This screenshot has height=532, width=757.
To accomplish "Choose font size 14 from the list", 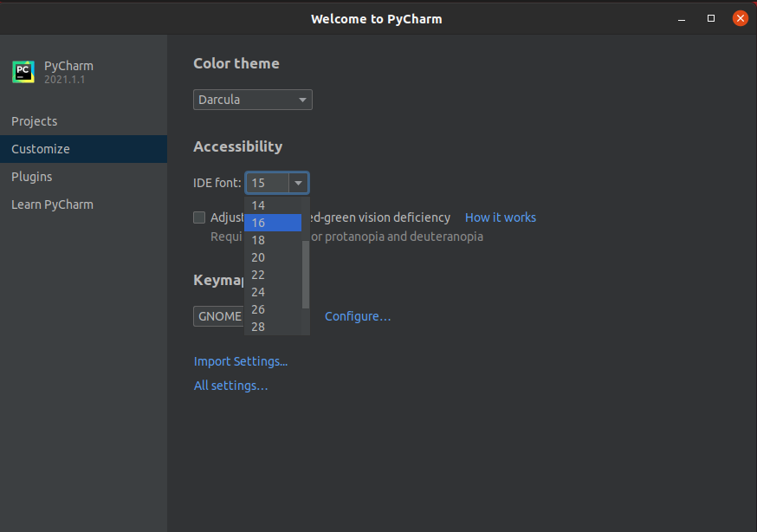I will tap(273, 205).
